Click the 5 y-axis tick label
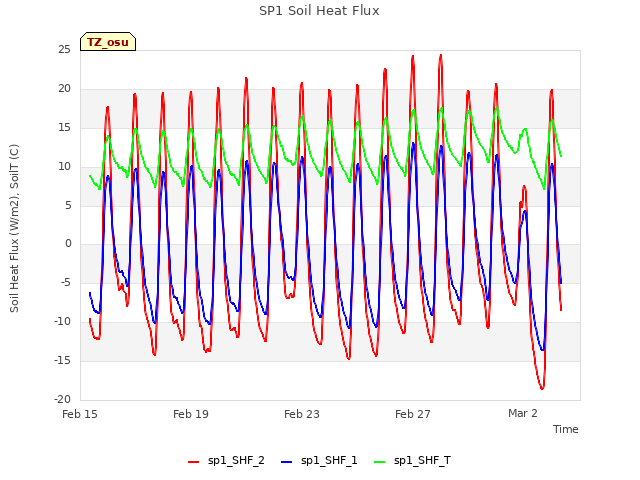This screenshot has height=480, width=640. (68, 205)
